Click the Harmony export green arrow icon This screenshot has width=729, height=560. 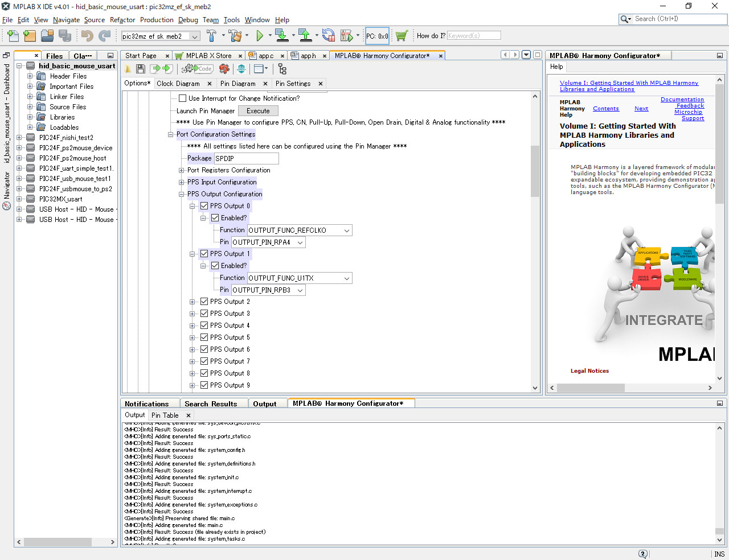[x=167, y=69]
